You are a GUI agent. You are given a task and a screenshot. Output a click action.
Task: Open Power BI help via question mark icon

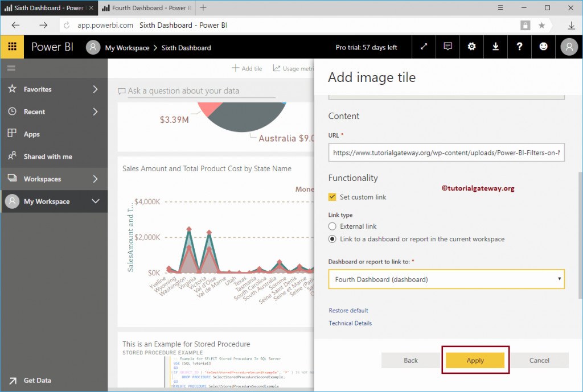[519, 46]
